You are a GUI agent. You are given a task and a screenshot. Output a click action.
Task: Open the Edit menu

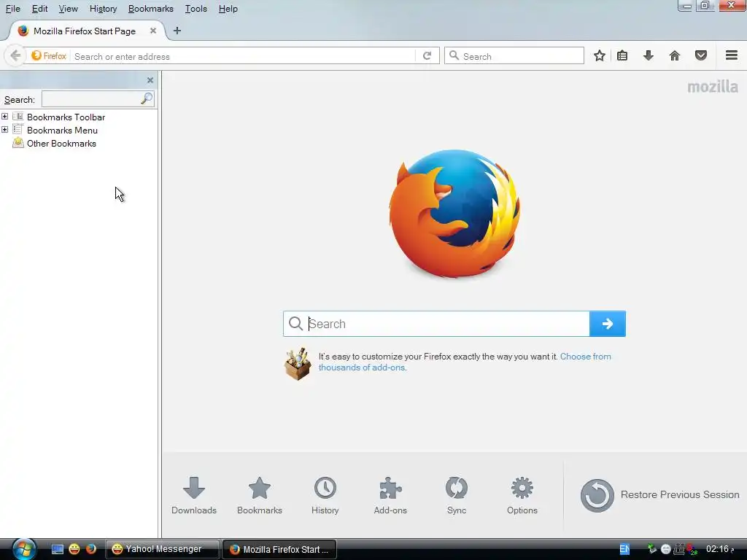click(39, 9)
